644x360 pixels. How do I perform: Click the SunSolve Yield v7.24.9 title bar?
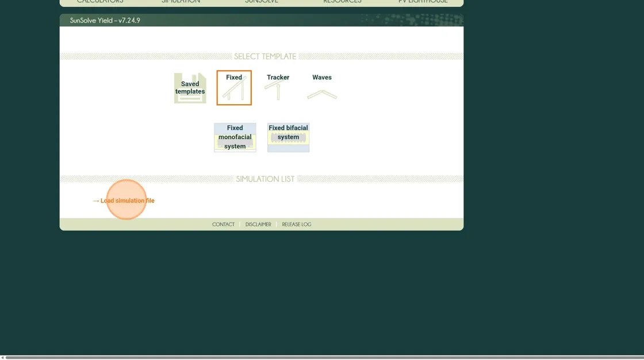click(x=105, y=20)
